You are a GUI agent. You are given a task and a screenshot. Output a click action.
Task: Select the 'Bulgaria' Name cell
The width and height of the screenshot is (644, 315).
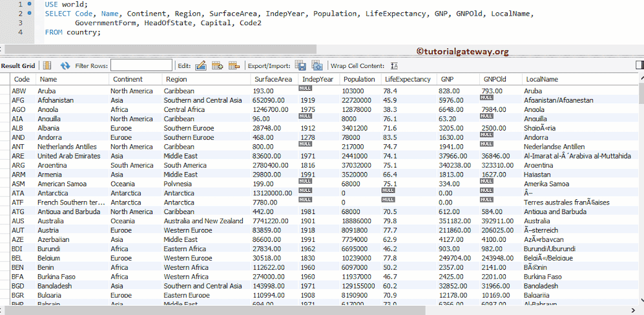pyautogui.click(x=72, y=295)
